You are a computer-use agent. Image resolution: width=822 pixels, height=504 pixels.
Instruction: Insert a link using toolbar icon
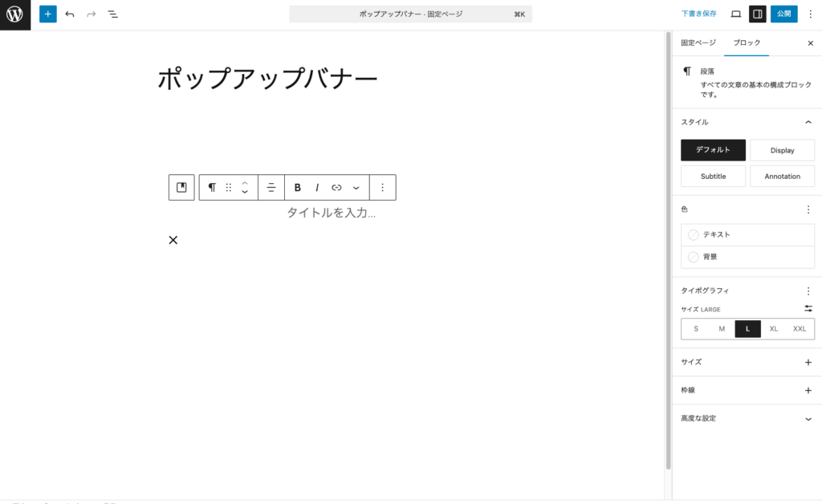click(337, 187)
